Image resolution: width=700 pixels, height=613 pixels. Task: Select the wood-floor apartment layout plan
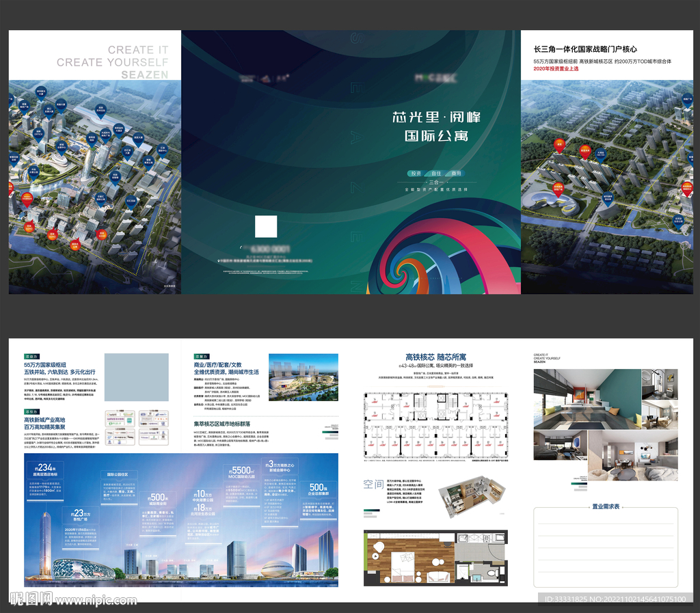point(435,558)
